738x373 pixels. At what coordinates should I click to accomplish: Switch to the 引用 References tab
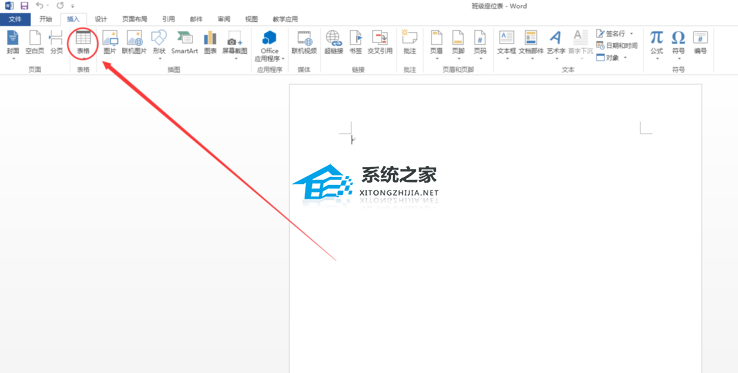pyautogui.click(x=168, y=19)
